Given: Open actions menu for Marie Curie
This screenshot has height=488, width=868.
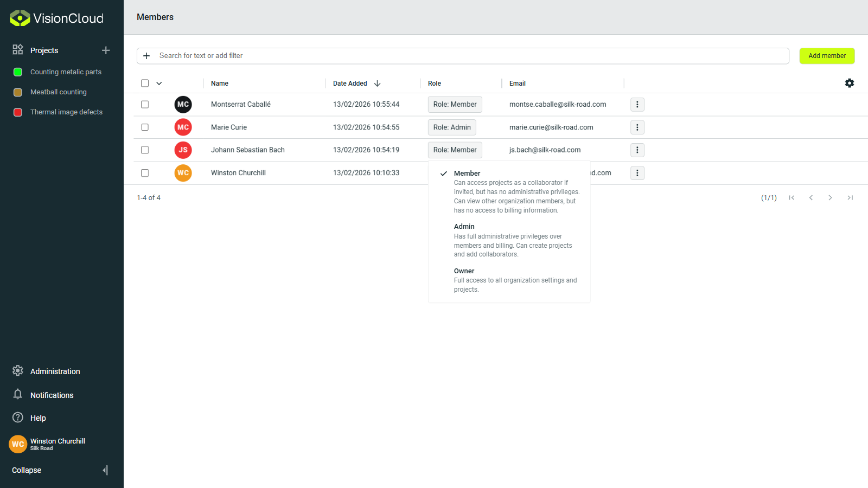Looking at the screenshot, I should [x=637, y=127].
